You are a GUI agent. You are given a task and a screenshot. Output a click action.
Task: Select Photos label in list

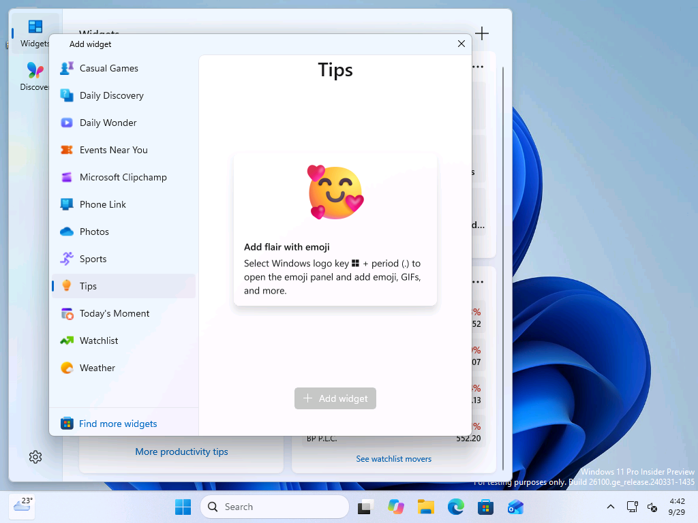[x=94, y=231]
